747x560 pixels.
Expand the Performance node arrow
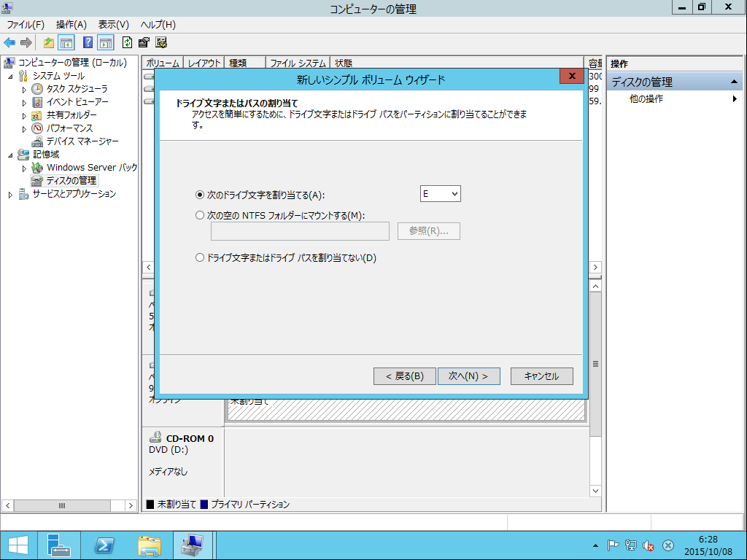24,128
